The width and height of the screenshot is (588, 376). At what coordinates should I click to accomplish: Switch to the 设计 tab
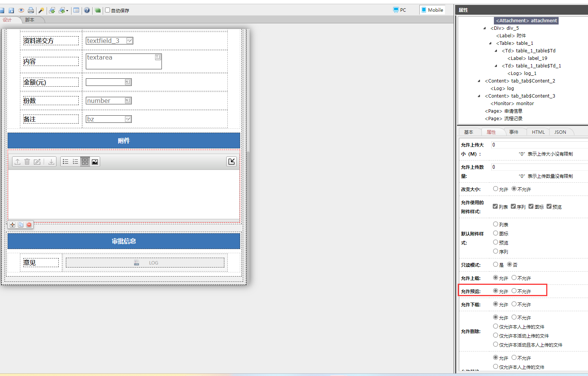tap(8, 20)
